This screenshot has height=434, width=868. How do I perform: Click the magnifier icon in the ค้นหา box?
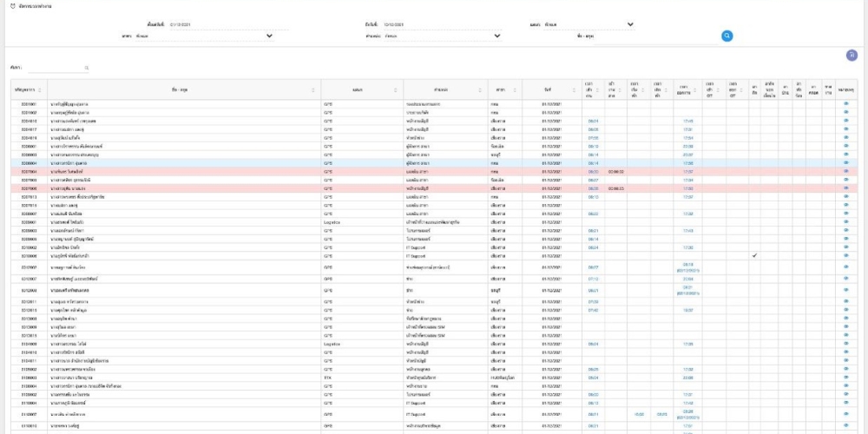(x=87, y=68)
